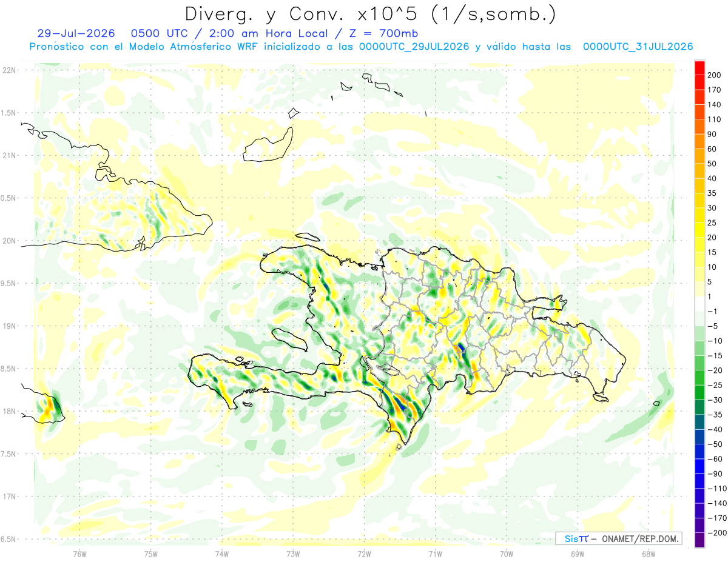The width and height of the screenshot is (728, 562).
Task: Click the '21N' latitude label
Action: click(9, 155)
